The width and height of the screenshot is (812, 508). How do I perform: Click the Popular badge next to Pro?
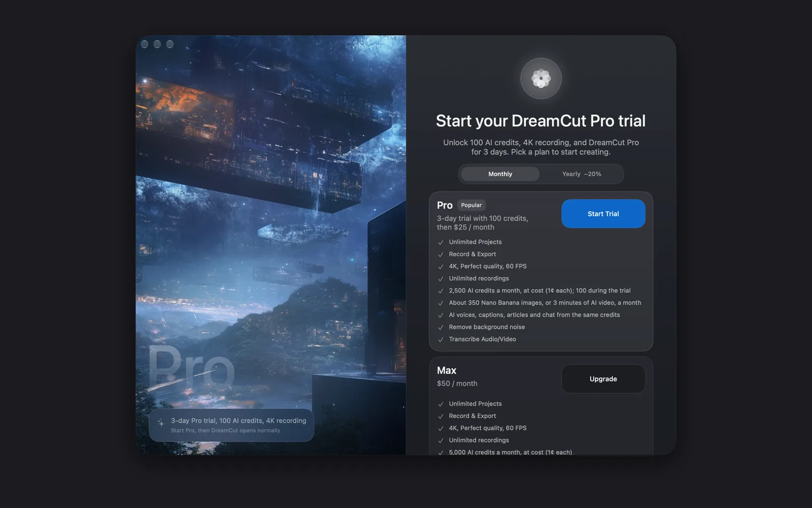pyautogui.click(x=471, y=205)
